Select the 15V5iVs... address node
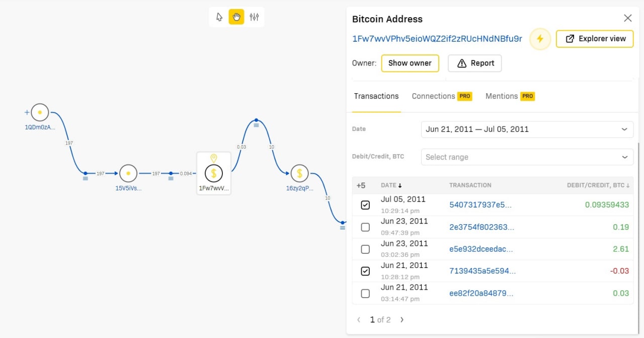644x338 pixels. [x=128, y=173]
